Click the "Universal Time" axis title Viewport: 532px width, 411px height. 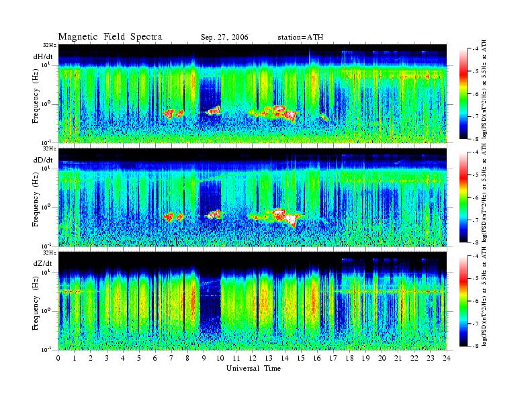[x=253, y=368]
